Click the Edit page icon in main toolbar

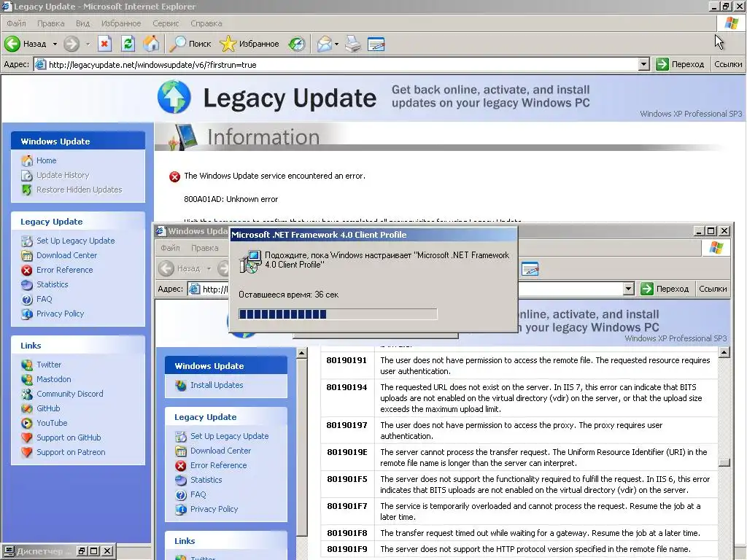pyautogui.click(x=376, y=44)
